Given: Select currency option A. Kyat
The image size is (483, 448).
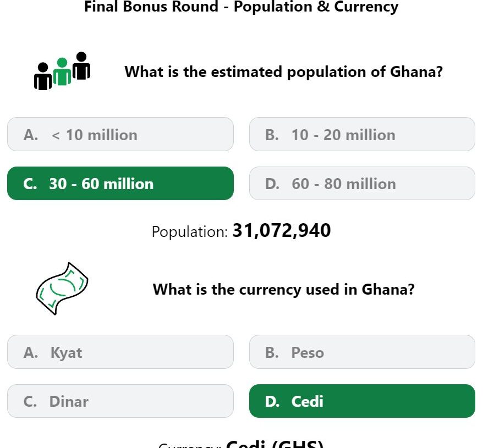Looking at the screenshot, I should pyautogui.click(x=120, y=352).
